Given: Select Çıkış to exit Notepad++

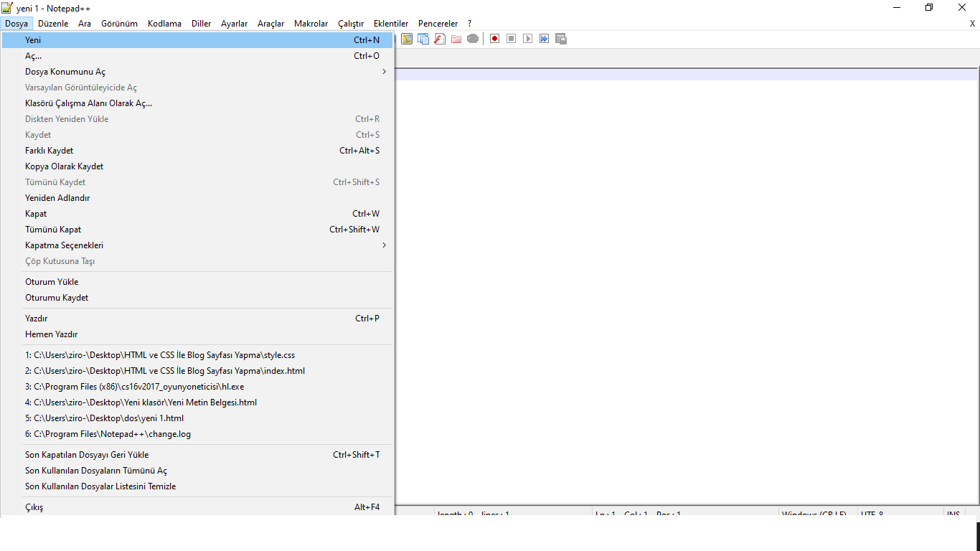Looking at the screenshot, I should tap(197, 507).
